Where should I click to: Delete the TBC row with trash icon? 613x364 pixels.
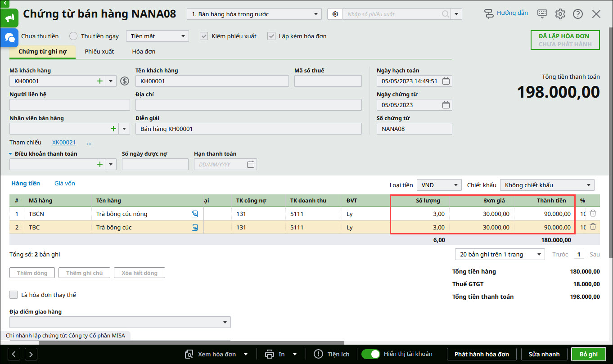(593, 227)
